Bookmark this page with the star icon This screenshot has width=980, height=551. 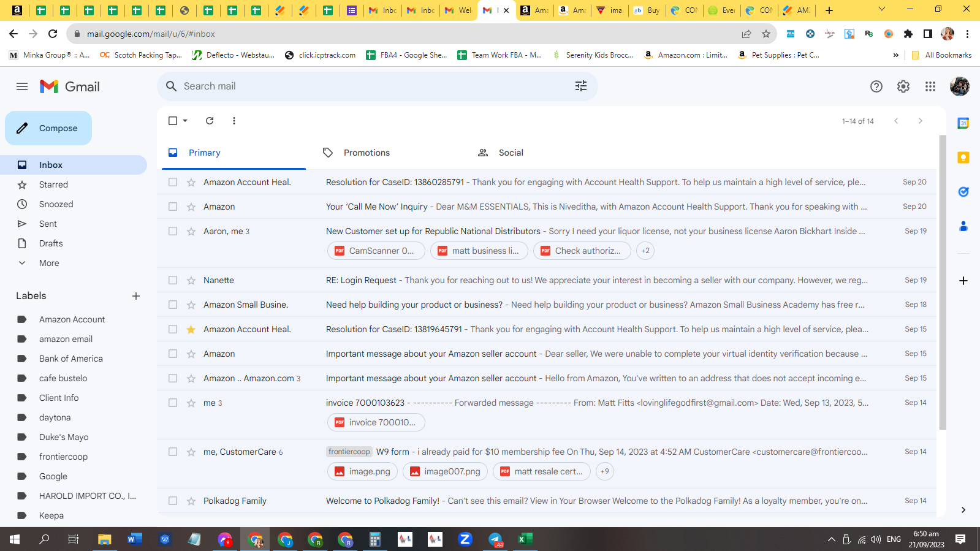pos(766,34)
